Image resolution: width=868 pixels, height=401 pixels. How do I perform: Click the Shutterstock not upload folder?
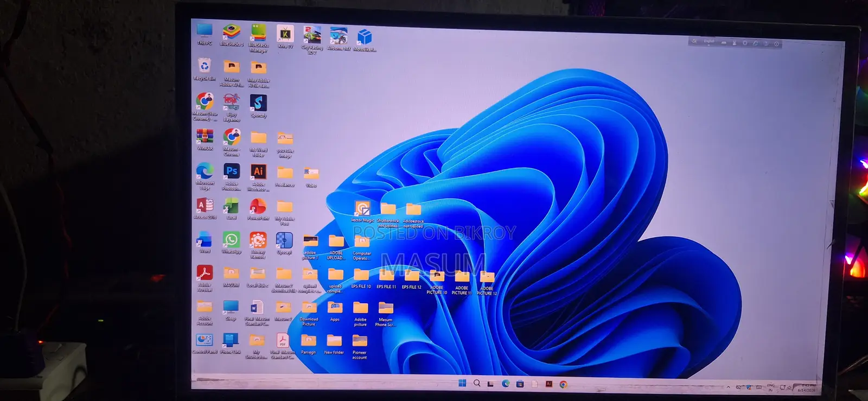click(388, 215)
